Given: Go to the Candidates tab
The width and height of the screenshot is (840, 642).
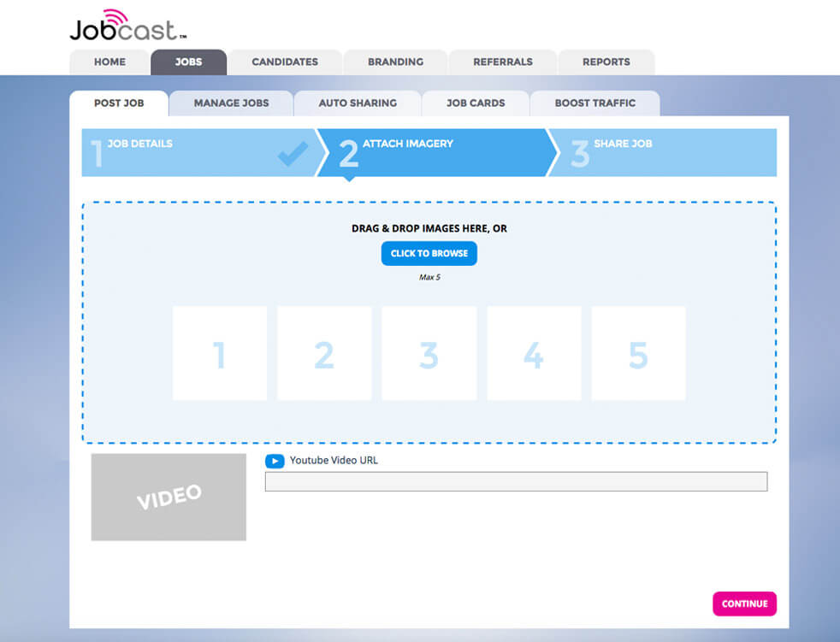Looking at the screenshot, I should tap(285, 62).
